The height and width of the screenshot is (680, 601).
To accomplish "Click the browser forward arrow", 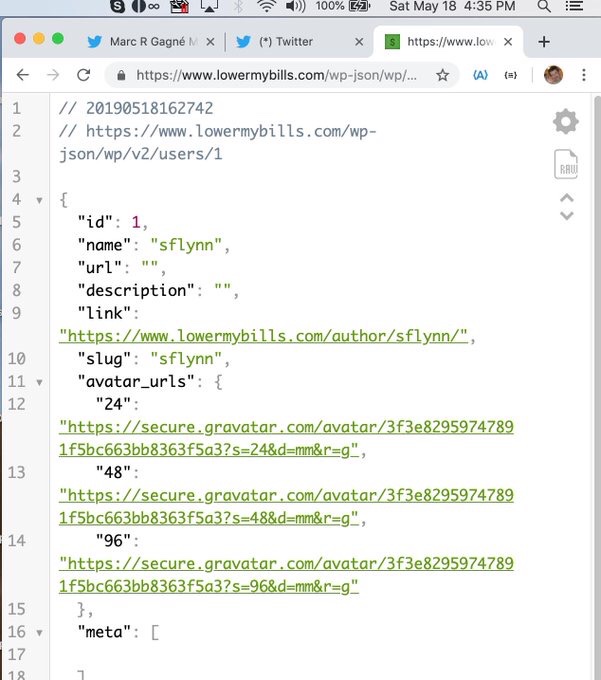I will coord(53,75).
